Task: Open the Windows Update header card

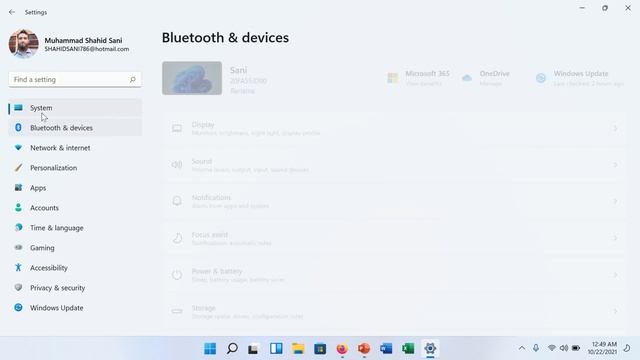Action: click(580, 78)
